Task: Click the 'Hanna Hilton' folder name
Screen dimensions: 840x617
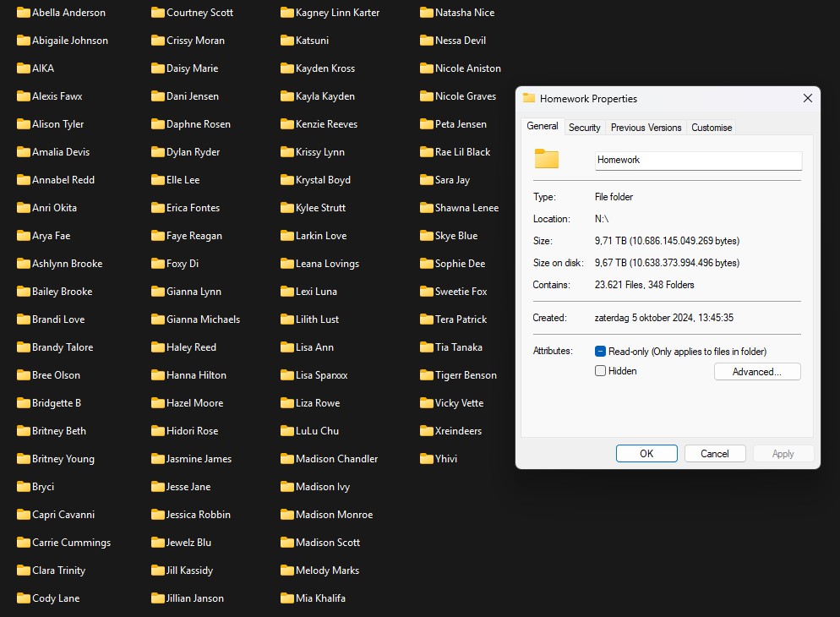Action: click(196, 375)
